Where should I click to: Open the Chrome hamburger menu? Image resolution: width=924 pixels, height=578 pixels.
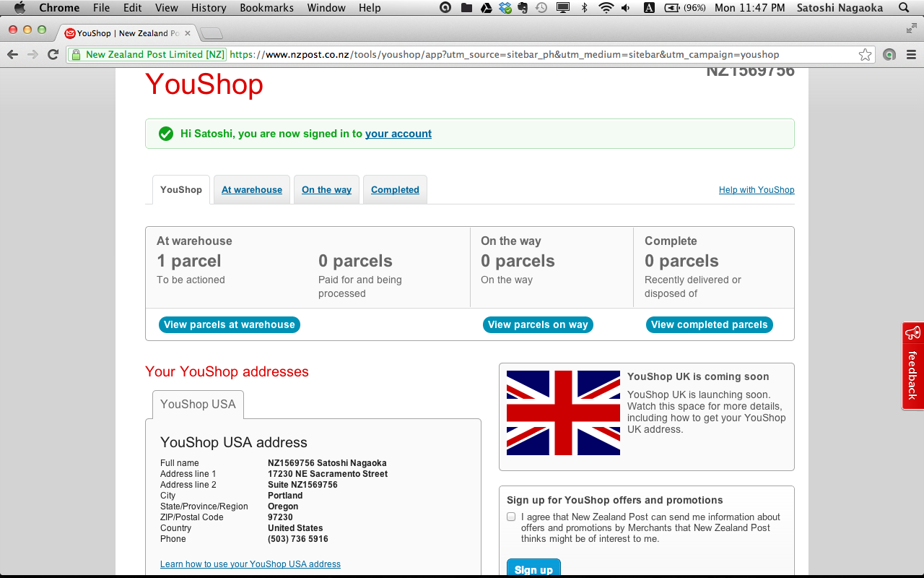(x=911, y=54)
